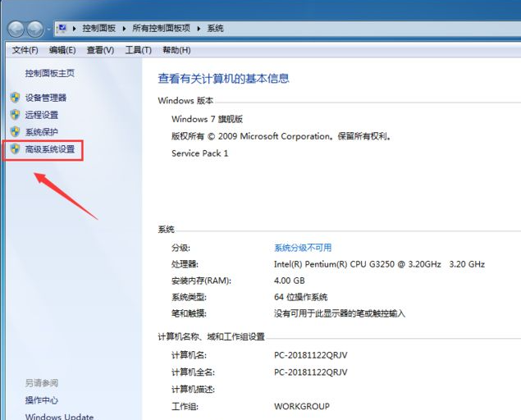Open 操作中心 link in sidebar
The height and width of the screenshot is (420, 521).
(42, 400)
